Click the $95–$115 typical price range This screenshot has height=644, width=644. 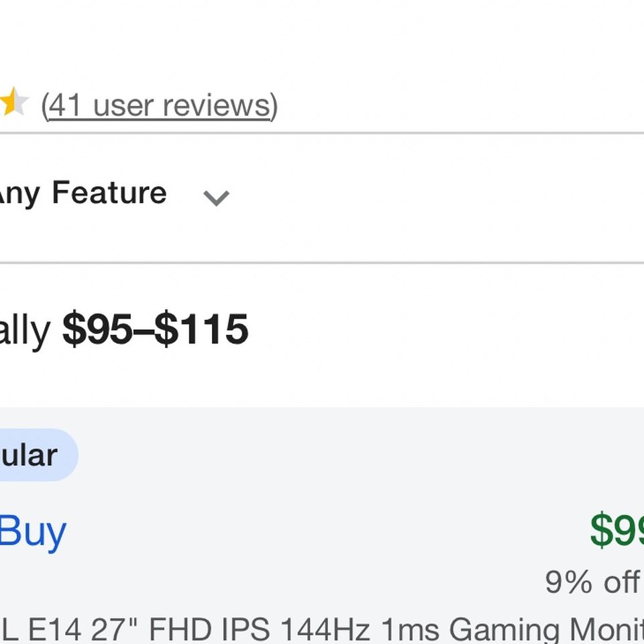pyautogui.click(x=155, y=329)
